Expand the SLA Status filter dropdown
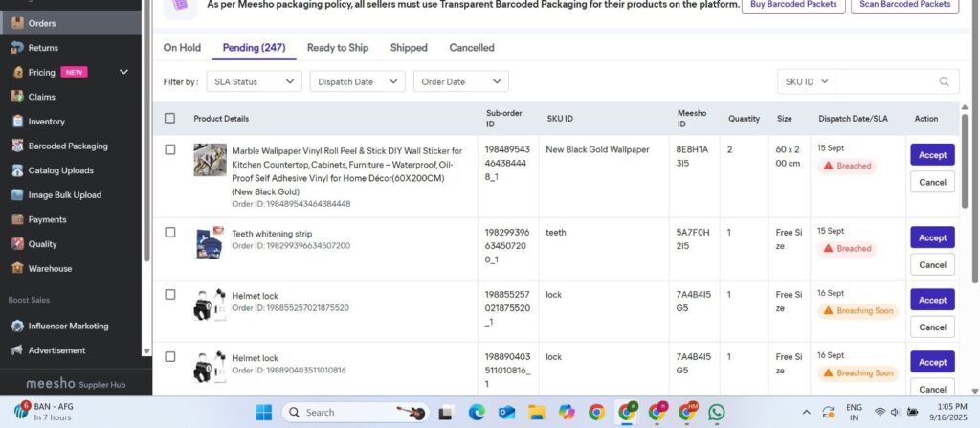 pyautogui.click(x=254, y=81)
